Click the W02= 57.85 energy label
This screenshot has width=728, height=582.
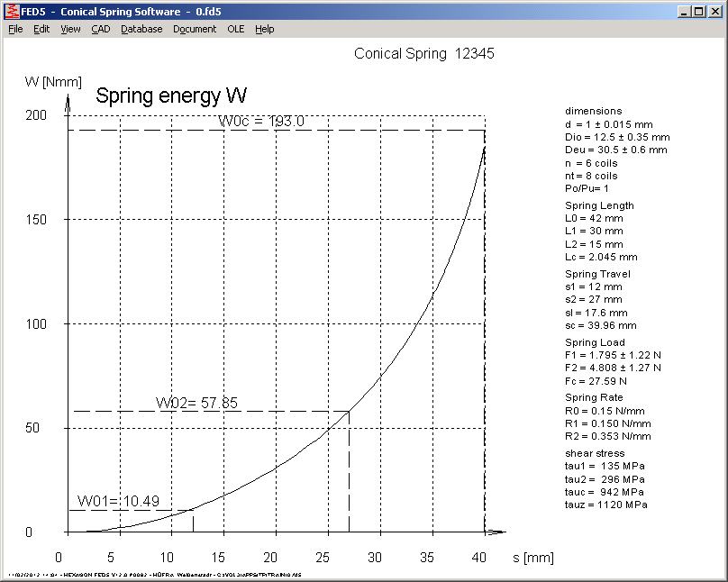pyautogui.click(x=196, y=403)
